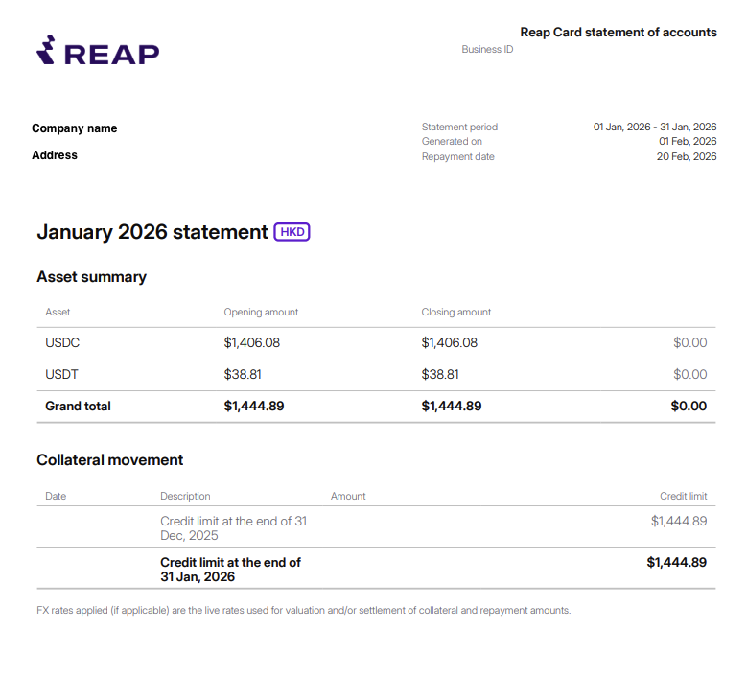Click the USDT closing amount $38.81
The image size is (747, 700).
[440, 375]
